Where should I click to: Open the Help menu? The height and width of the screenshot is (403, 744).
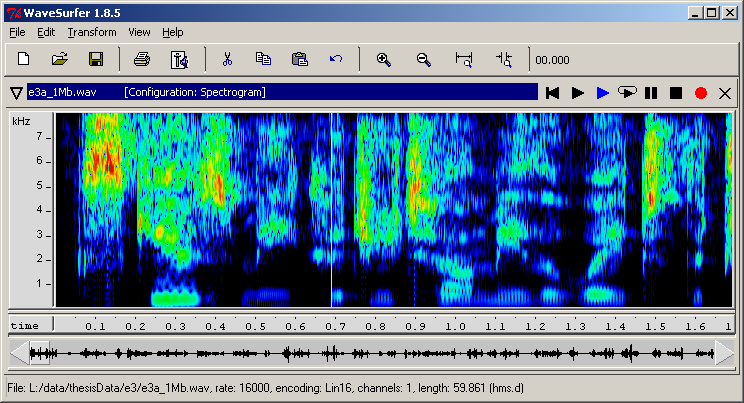point(173,32)
